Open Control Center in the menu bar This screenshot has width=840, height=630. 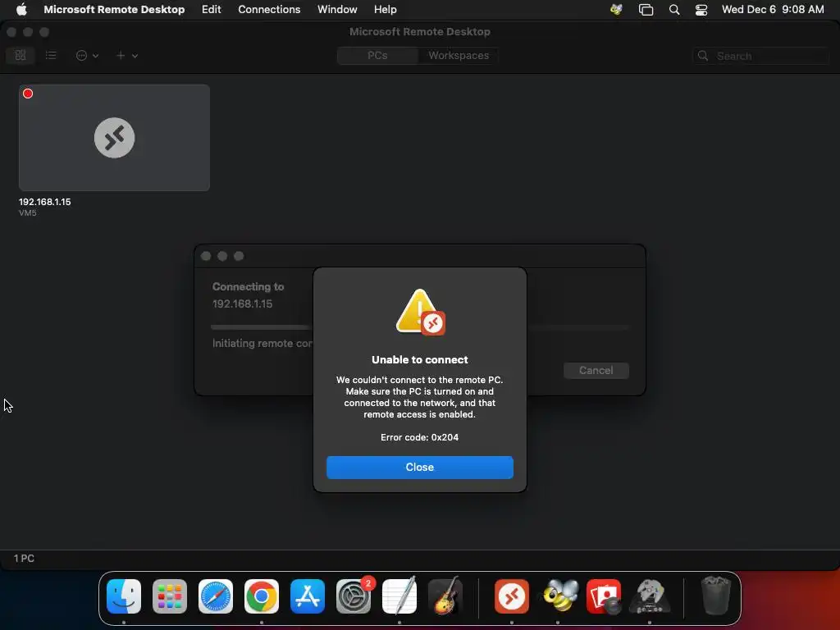click(701, 10)
